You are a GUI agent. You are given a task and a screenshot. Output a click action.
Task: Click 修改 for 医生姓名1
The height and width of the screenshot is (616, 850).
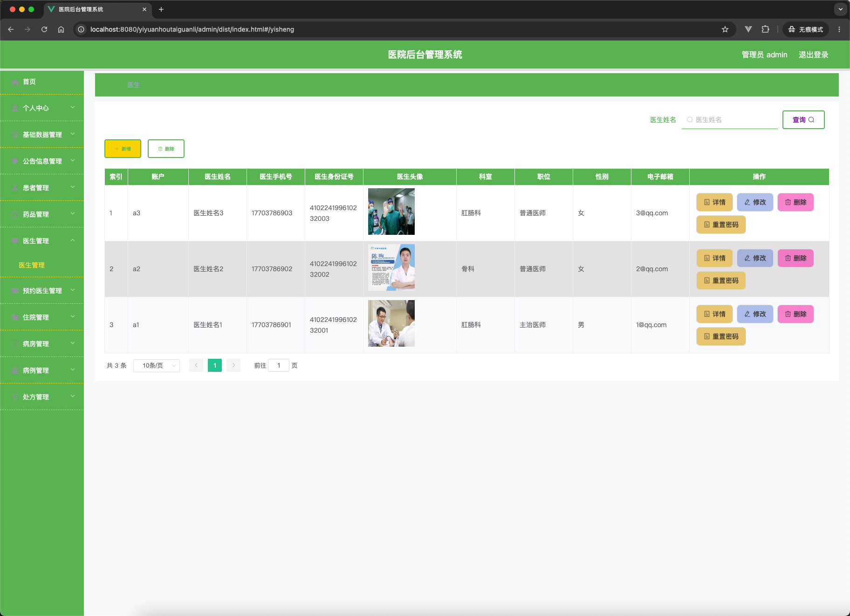click(755, 314)
